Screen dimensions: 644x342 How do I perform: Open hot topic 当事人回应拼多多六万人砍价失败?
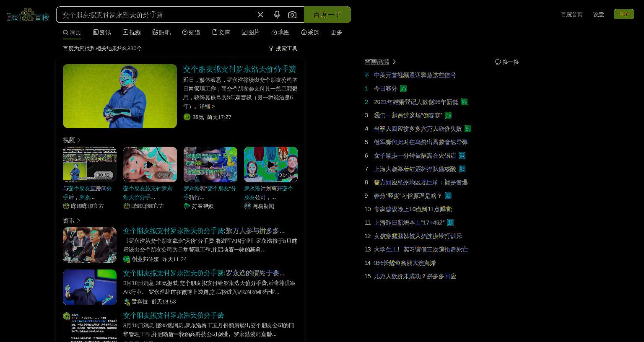coord(418,129)
